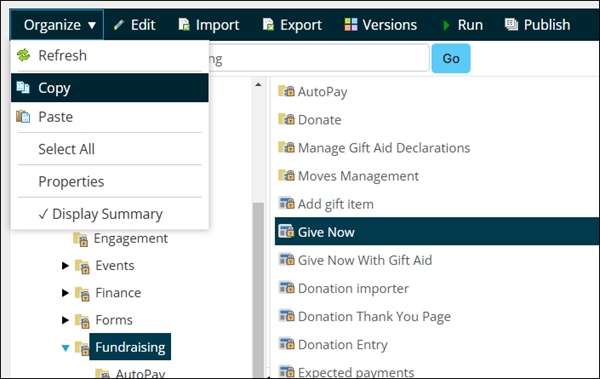The height and width of the screenshot is (379, 600).
Task: Click inside the search text field
Action: 319,58
